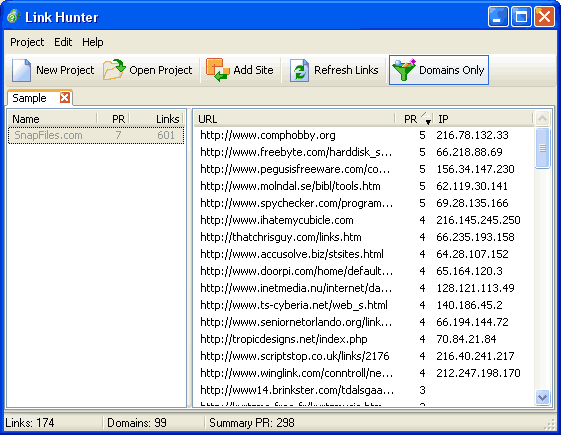Open the Edit menu

63,42
